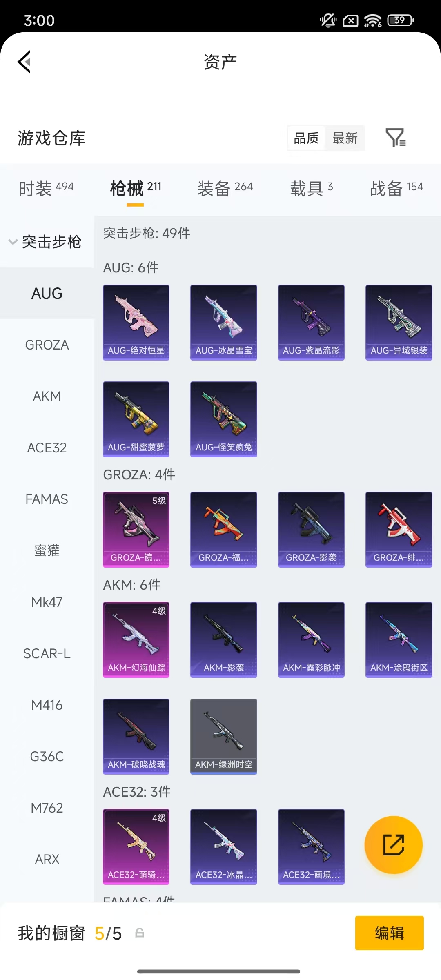The image size is (441, 980).
Task: Tap the yellow 编辑 button
Action: coord(390,933)
